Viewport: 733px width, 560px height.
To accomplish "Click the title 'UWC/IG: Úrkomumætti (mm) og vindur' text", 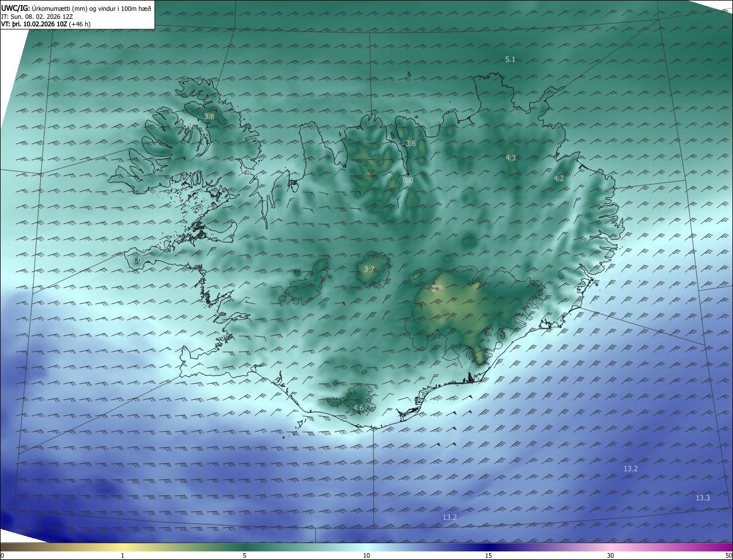I will click(76, 9).
